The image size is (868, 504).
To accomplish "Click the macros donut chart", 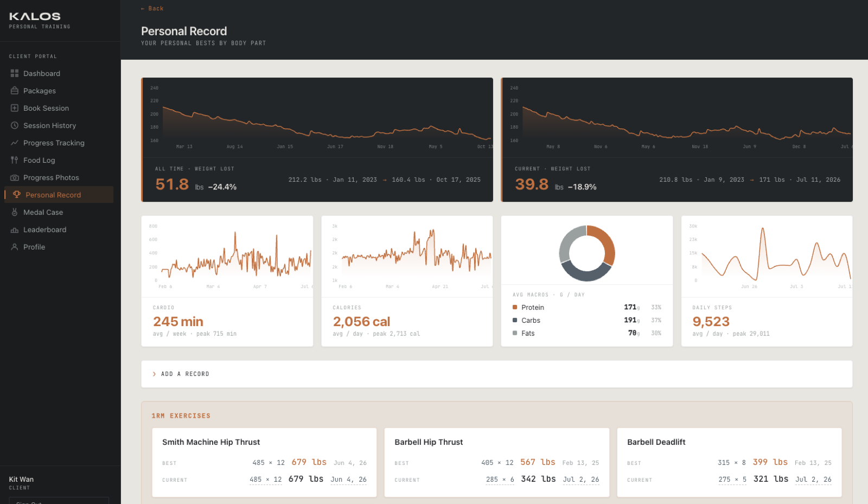I will pyautogui.click(x=587, y=253).
